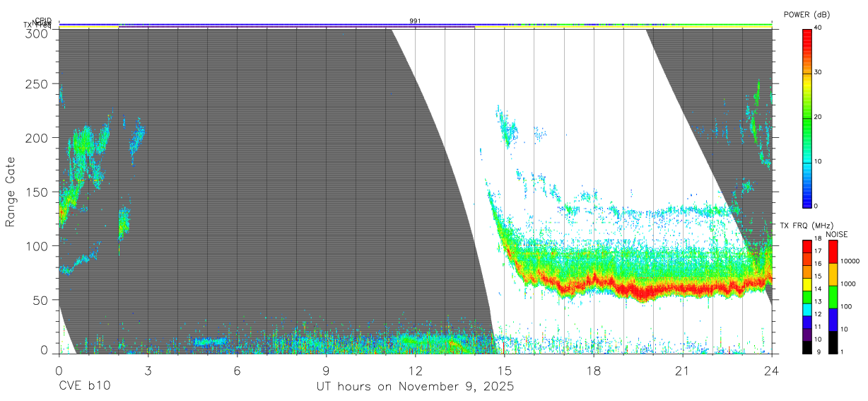Click the y-axis tick label "50"

[x=40, y=300]
